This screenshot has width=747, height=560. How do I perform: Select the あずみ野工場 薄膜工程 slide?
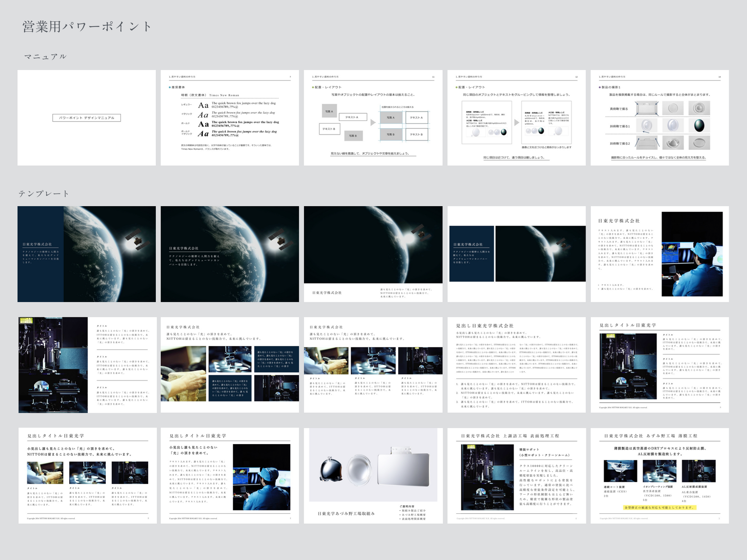tap(660, 476)
